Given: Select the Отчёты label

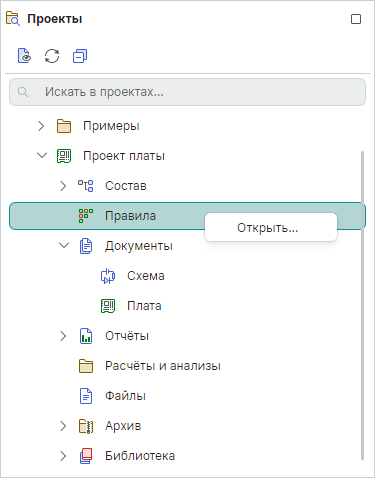Looking at the screenshot, I should point(127,336).
